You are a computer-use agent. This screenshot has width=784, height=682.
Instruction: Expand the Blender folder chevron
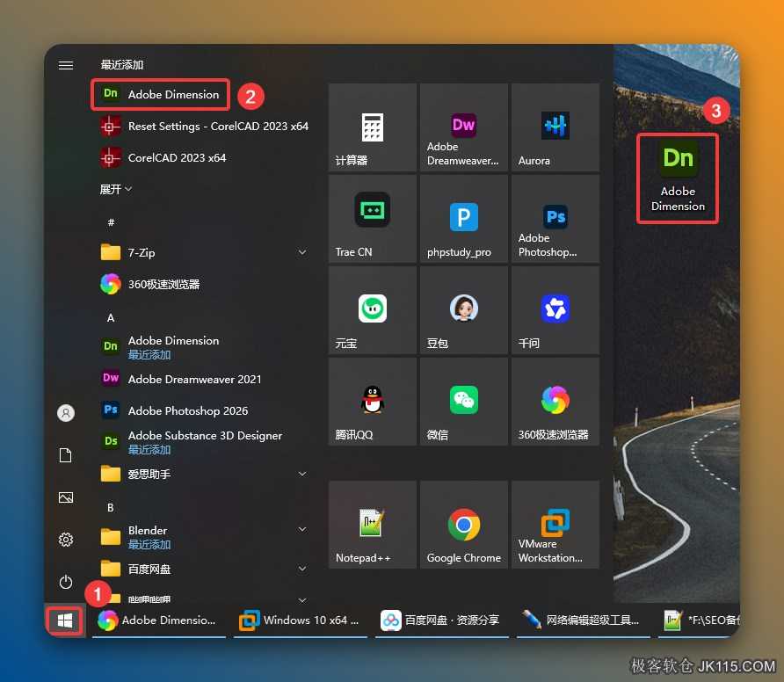point(302,529)
